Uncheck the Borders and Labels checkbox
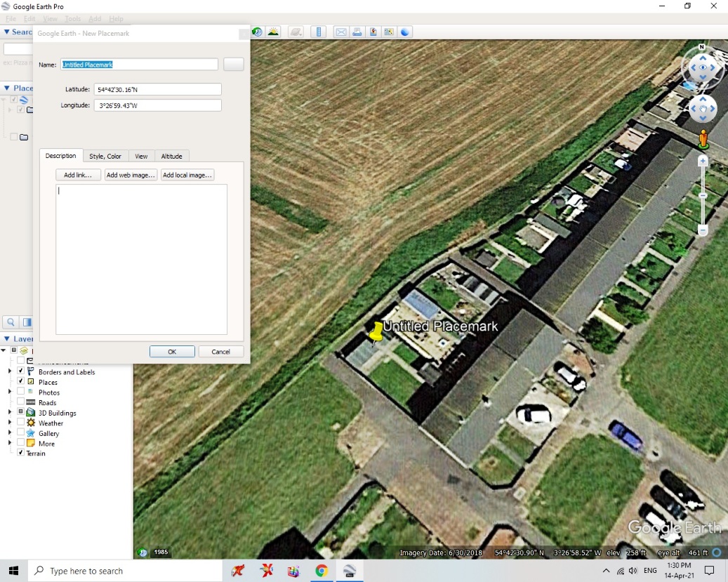The image size is (728, 582). click(20, 371)
